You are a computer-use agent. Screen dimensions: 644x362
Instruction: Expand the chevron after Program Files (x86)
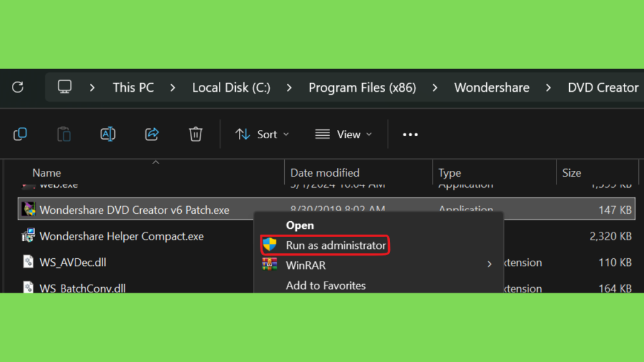[x=435, y=87]
